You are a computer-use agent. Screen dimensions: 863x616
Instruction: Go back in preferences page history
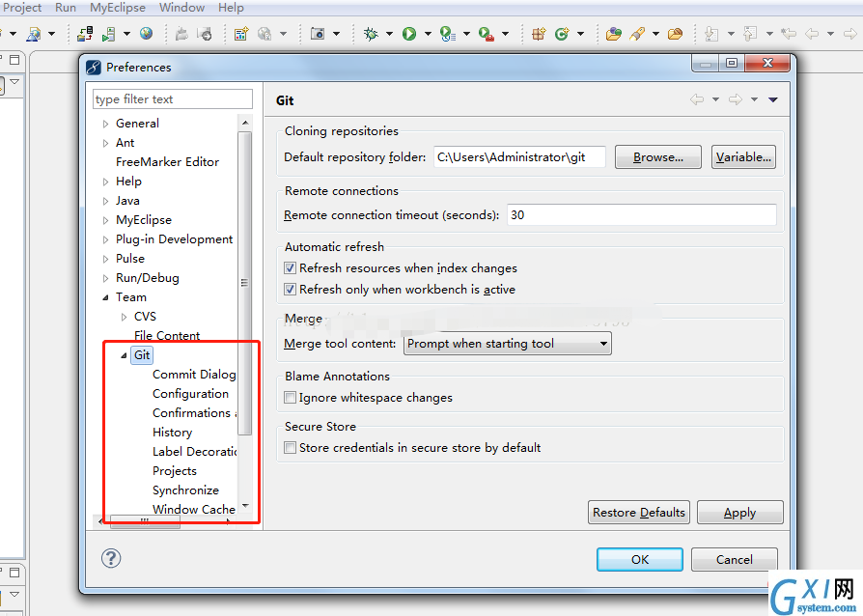pyautogui.click(x=697, y=99)
